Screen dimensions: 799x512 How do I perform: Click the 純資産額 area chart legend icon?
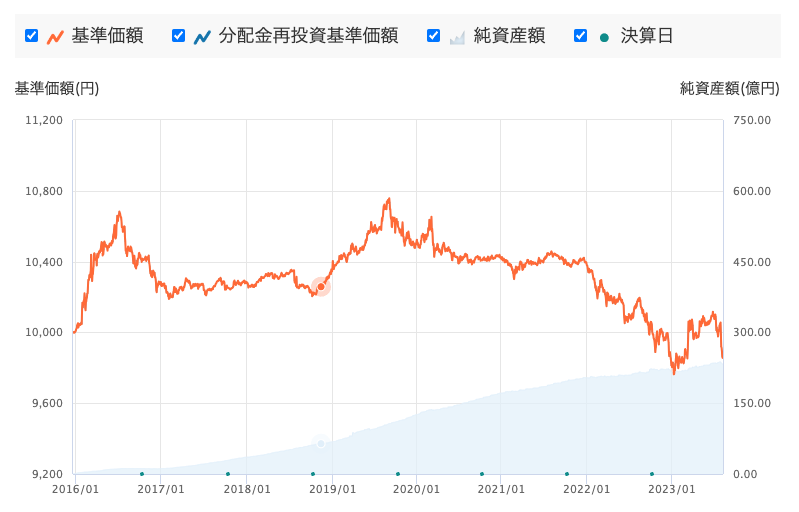(458, 37)
